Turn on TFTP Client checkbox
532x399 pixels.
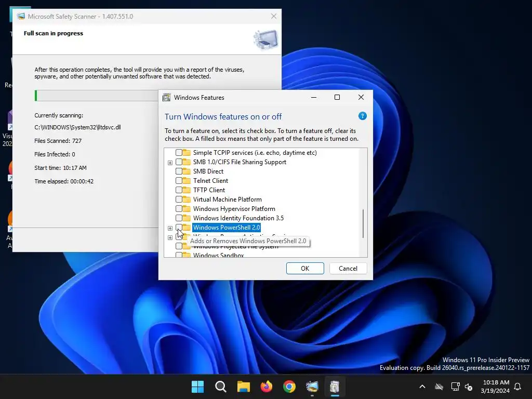pyautogui.click(x=179, y=190)
